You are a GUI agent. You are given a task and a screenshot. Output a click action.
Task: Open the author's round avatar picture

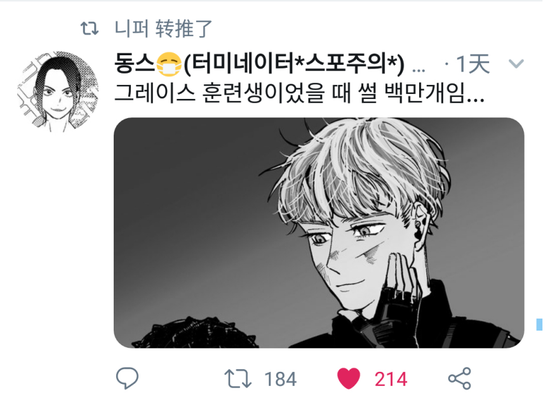[x=58, y=92]
